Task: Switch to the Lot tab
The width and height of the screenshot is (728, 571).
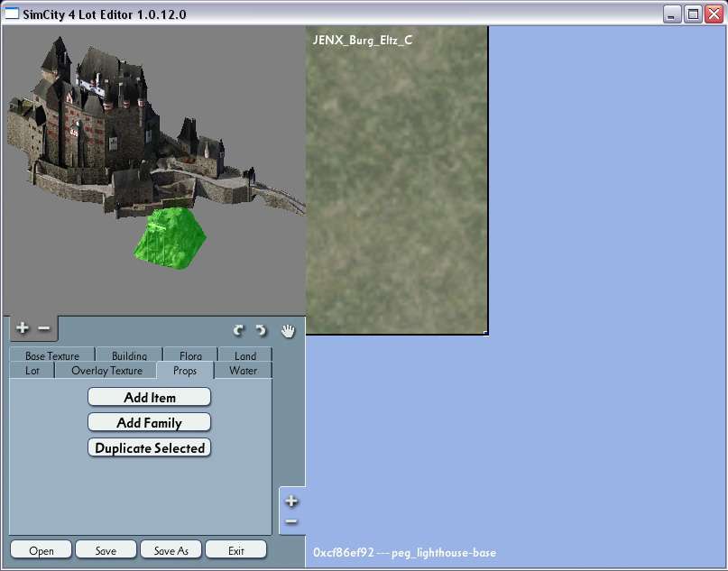Action: pyautogui.click(x=32, y=371)
